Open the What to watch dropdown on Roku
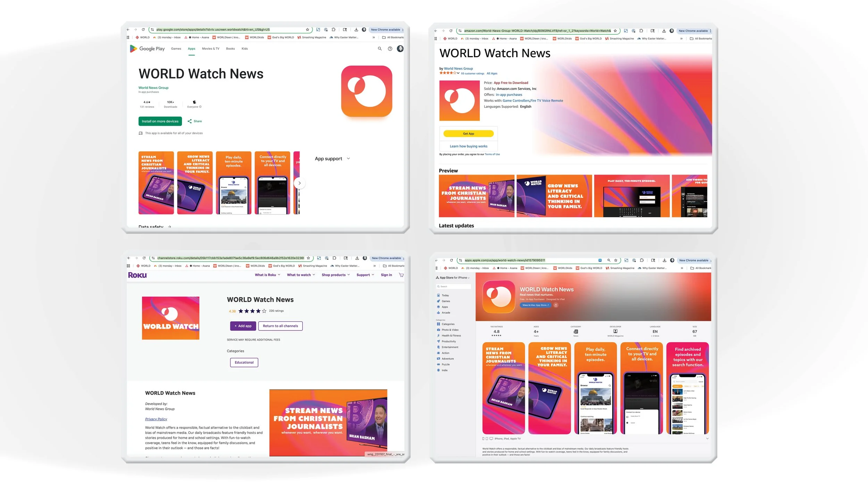Viewport: 868px width, 488px height. tap(300, 275)
